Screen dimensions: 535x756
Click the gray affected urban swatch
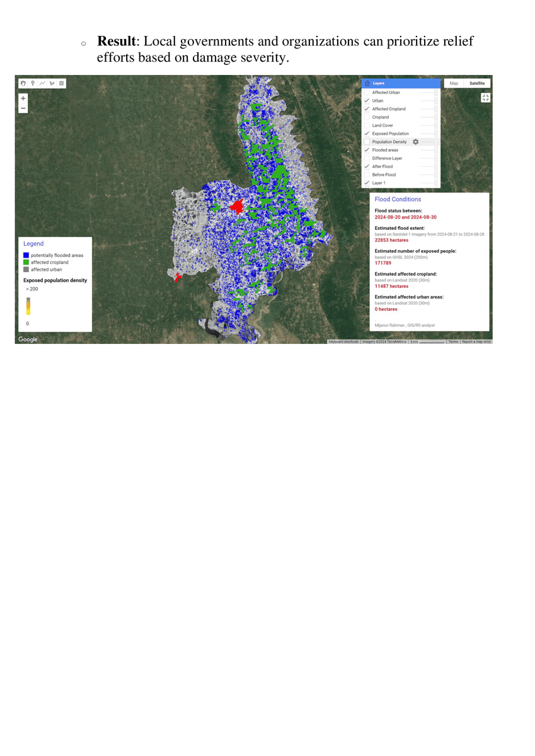click(x=26, y=269)
